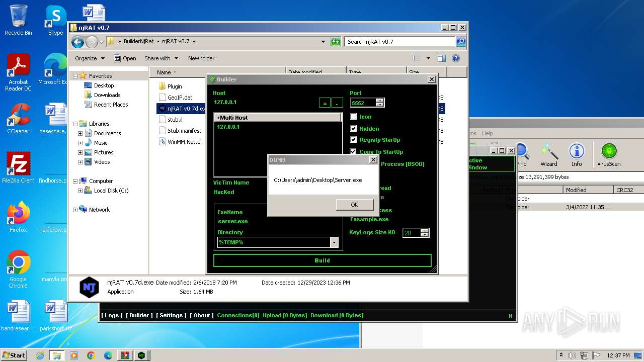The width and height of the screenshot is (644, 362).
Task: Click the Build button in Builder
Action: click(x=323, y=260)
